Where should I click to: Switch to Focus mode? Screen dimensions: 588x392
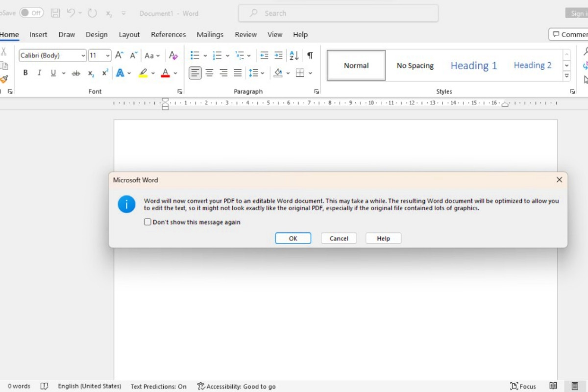tap(523, 386)
